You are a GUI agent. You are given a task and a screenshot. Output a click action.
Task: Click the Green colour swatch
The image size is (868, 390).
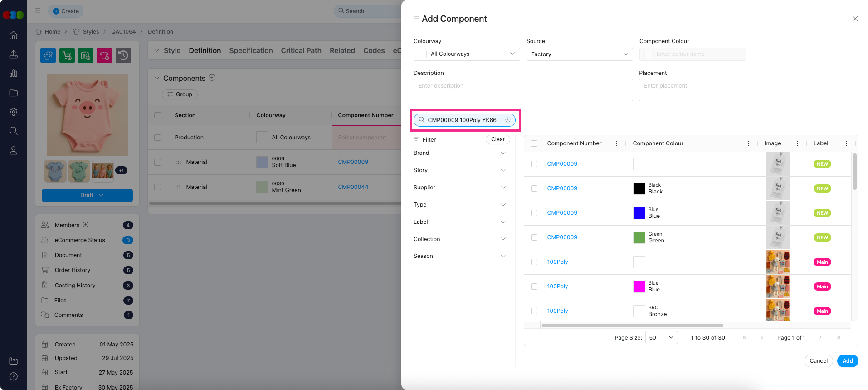coord(639,237)
